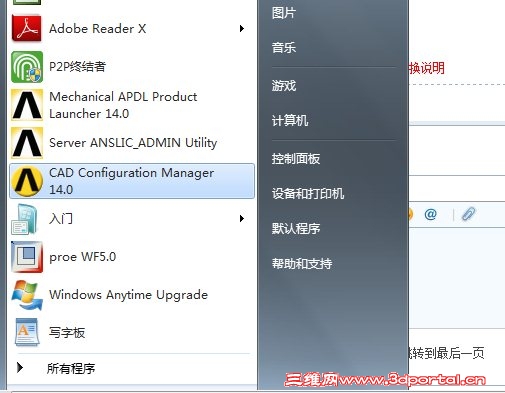Click Server ANSLIC_ADMIN Utility icon

27,143
